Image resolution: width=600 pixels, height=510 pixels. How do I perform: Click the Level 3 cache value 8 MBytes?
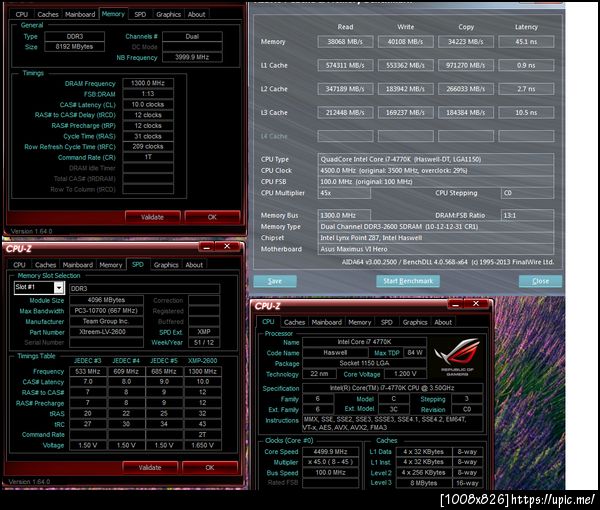coord(424,483)
